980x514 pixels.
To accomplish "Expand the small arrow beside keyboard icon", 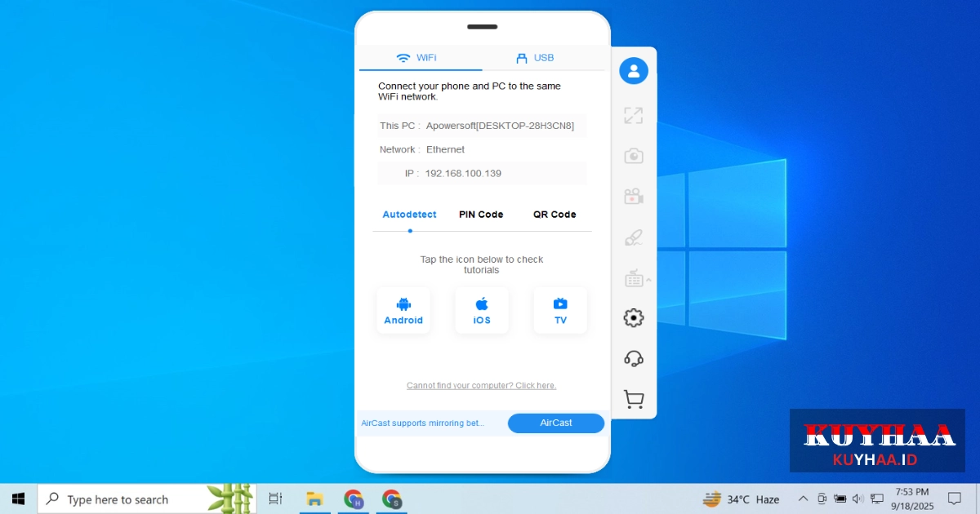I will coord(649,280).
